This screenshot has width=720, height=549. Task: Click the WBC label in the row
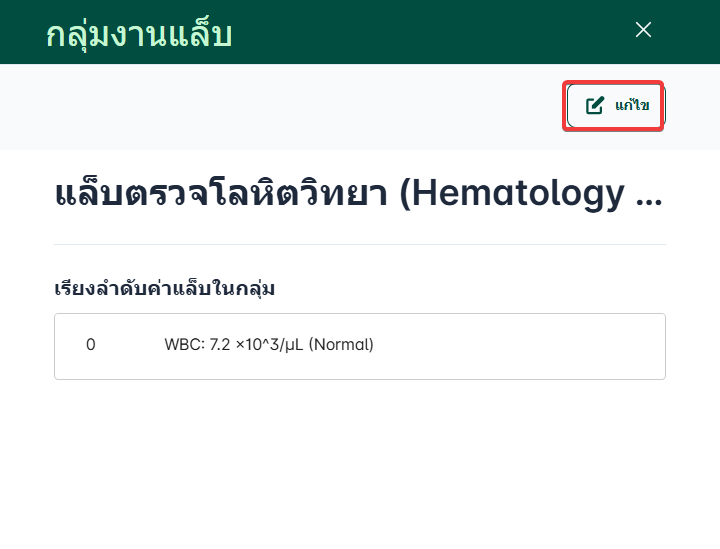184,345
